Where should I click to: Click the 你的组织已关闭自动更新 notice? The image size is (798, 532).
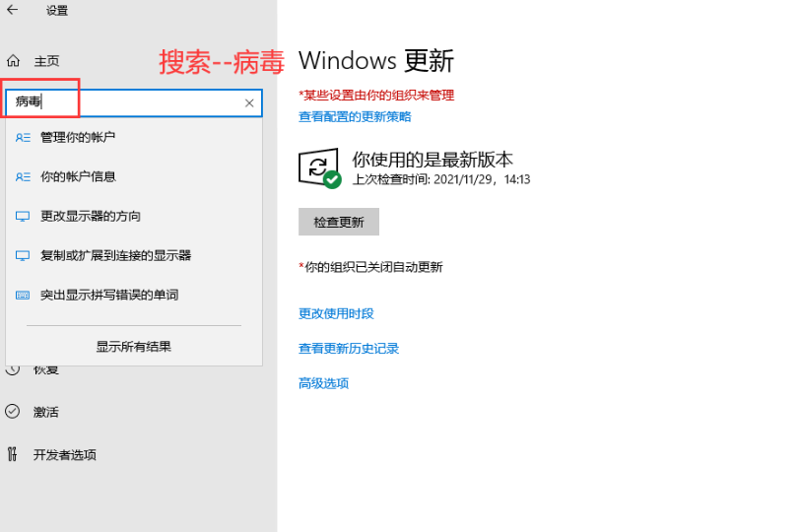(370, 267)
